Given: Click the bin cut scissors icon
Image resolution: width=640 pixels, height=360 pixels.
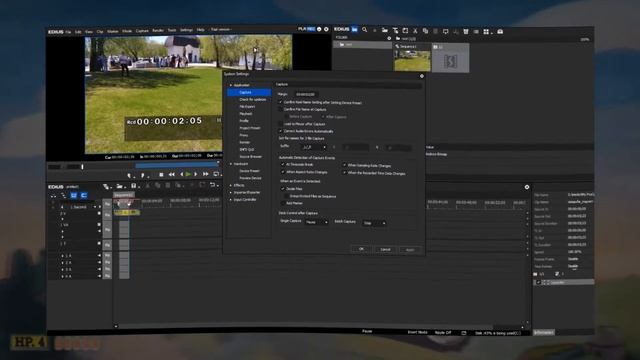Looking at the screenshot, I should 415,31.
